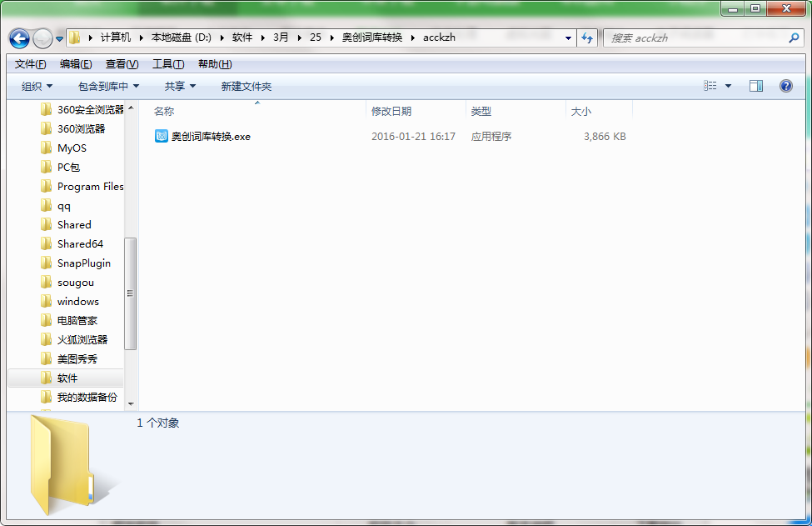Click the greyed Forward arrow button
The image size is (812, 526).
pos(42,38)
